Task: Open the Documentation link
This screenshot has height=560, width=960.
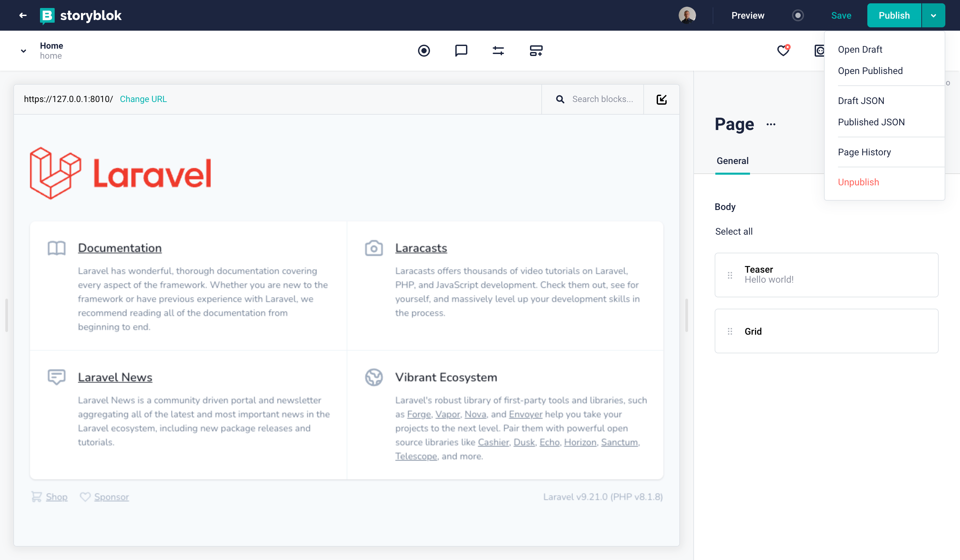Action: click(120, 248)
